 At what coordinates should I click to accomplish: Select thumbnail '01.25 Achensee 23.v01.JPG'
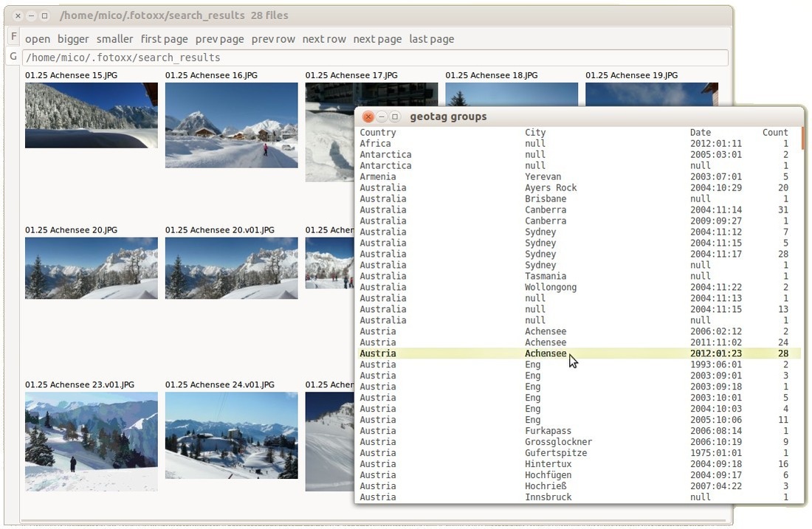pyautogui.click(x=91, y=441)
